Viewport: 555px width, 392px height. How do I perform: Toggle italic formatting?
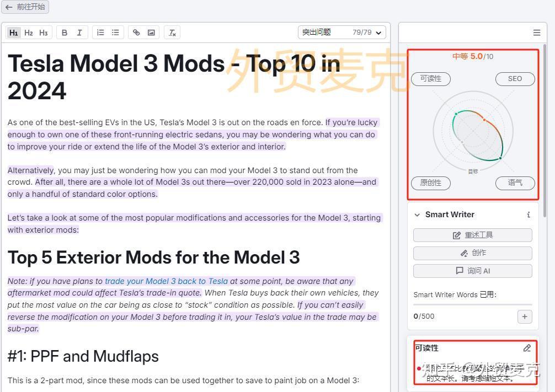coord(79,33)
